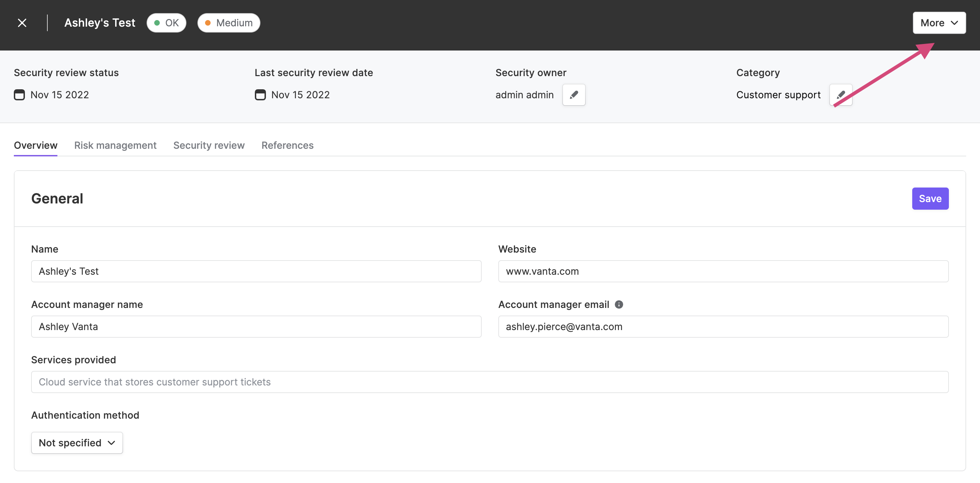Switch to the Overview tab
This screenshot has width=980, height=483.
(x=36, y=145)
